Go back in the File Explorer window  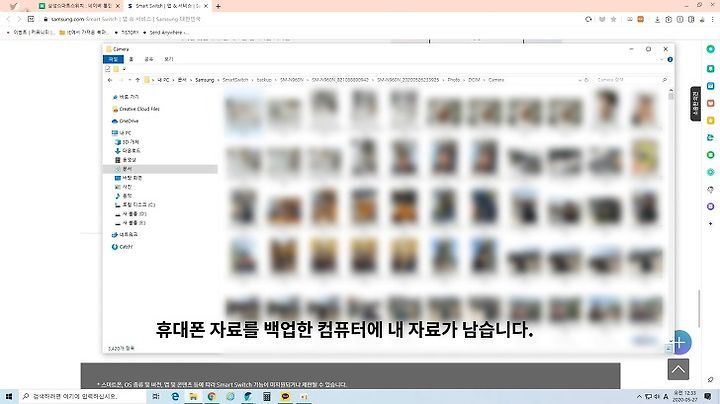tap(110, 80)
